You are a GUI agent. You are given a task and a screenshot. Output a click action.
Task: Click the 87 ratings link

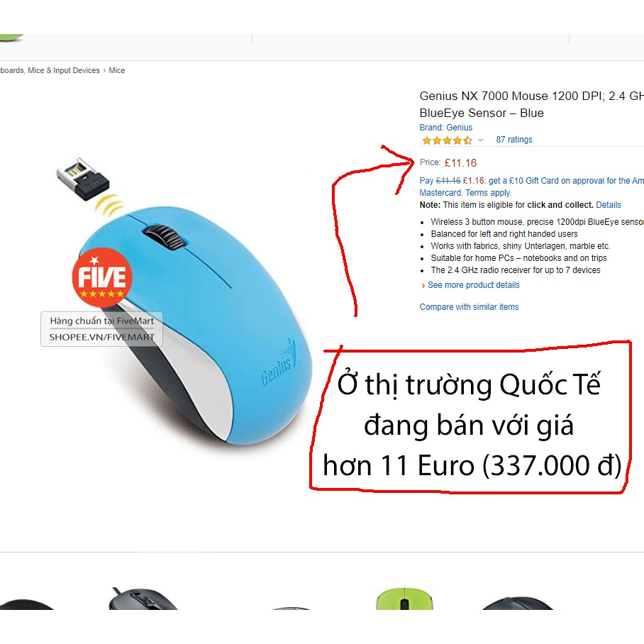coord(513,140)
